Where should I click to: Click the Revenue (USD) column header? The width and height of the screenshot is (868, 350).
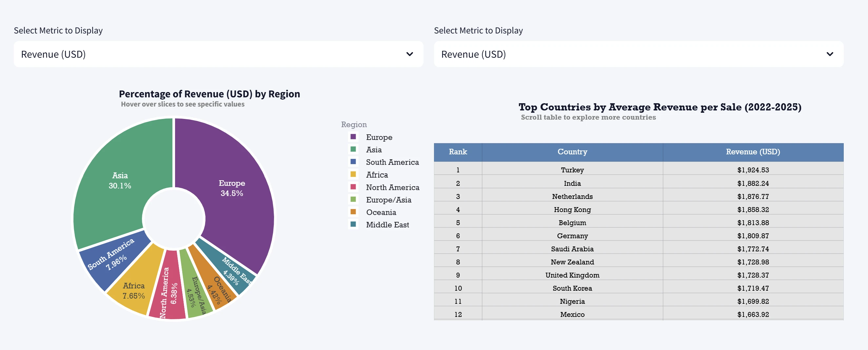752,152
